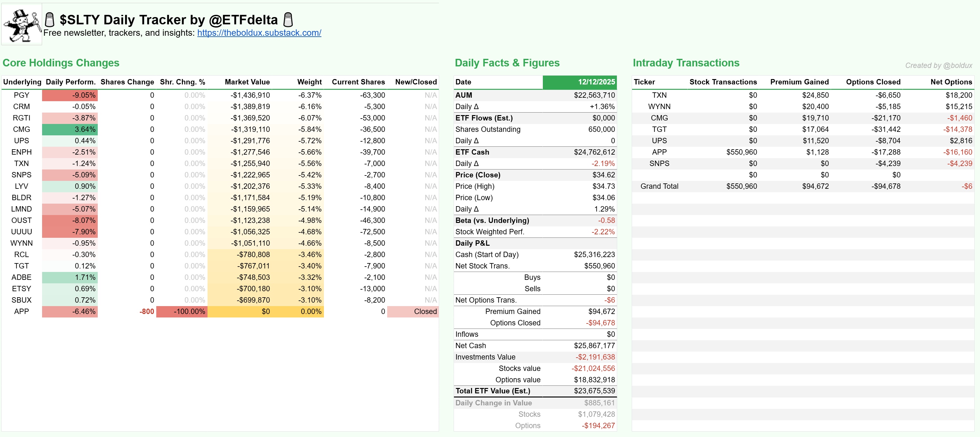Click the Market Value column header

coord(247,82)
